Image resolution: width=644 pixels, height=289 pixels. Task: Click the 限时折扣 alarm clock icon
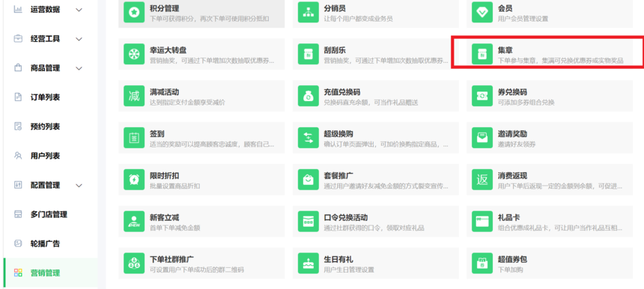point(134,180)
